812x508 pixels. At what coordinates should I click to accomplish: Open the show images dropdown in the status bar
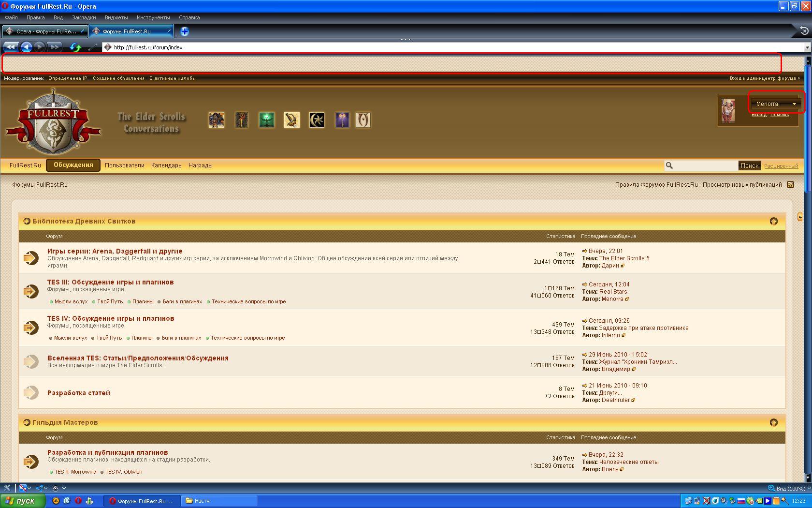pyautogui.click(x=29, y=488)
